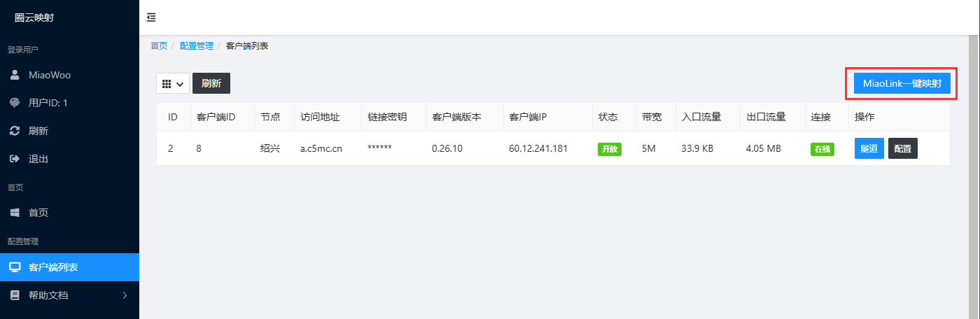Screen dimensions: 980x319
Task: Open 隧道 for client a.c5mc.cn
Action: (869, 149)
